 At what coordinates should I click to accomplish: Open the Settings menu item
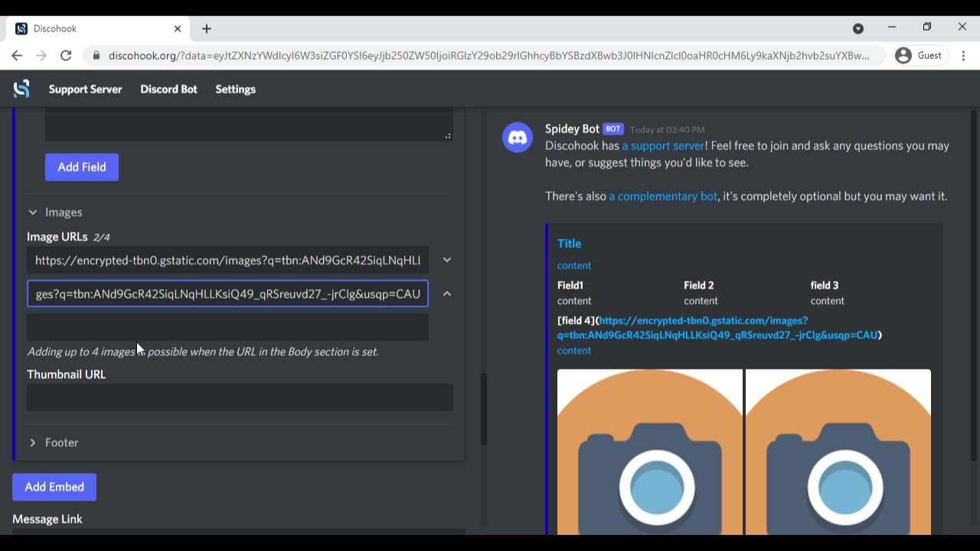pos(235,89)
